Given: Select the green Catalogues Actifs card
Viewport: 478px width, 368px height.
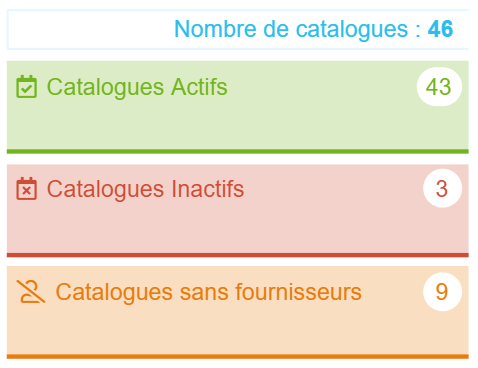Looking at the screenshot, I should pos(238,107).
